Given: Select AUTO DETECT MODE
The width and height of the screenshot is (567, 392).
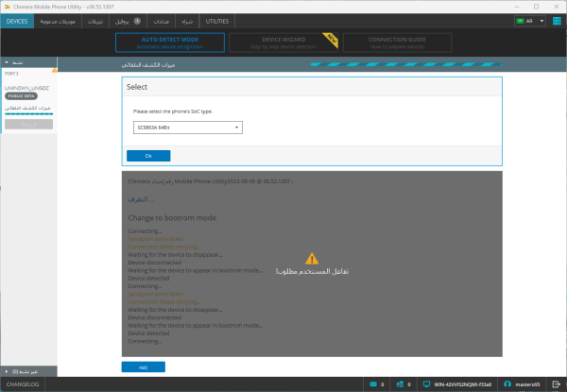Looking at the screenshot, I should click(x=170, y=43).
